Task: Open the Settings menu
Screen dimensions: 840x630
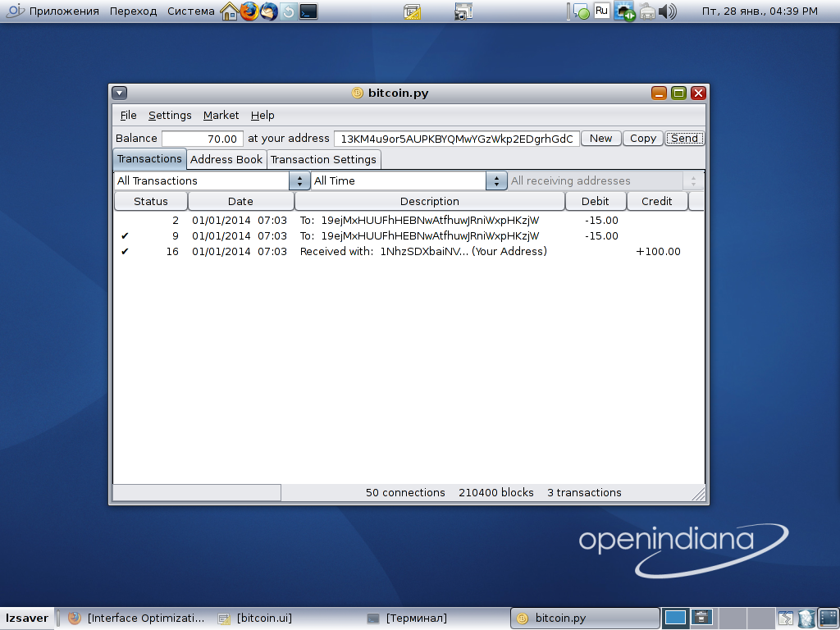Action: click(x=170, y=116)
